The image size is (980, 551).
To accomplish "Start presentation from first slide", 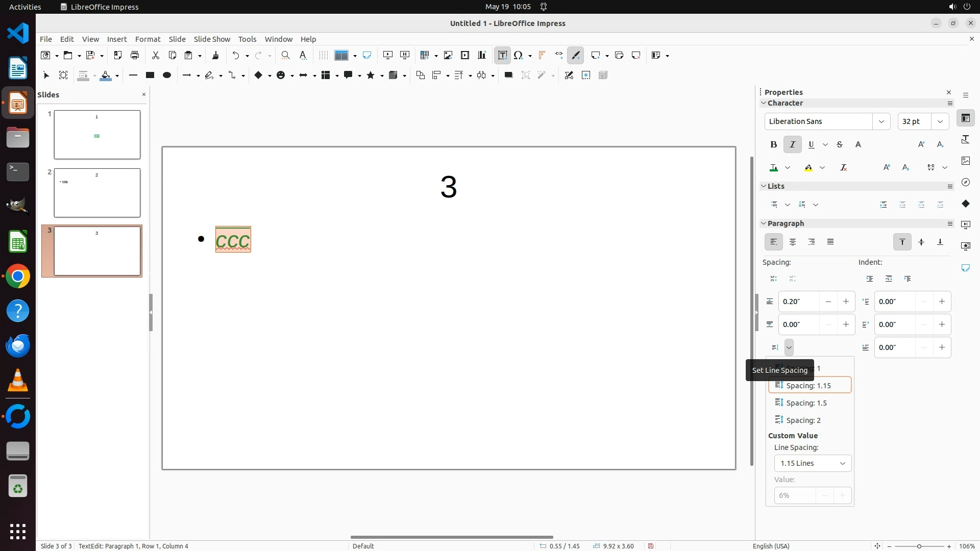I will (x=387, y=56).
